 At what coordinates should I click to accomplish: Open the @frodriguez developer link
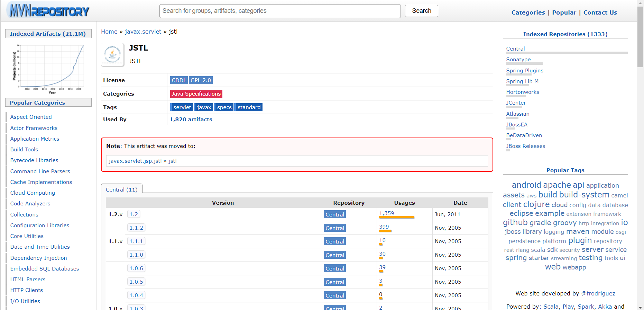[x=598, y=293]
